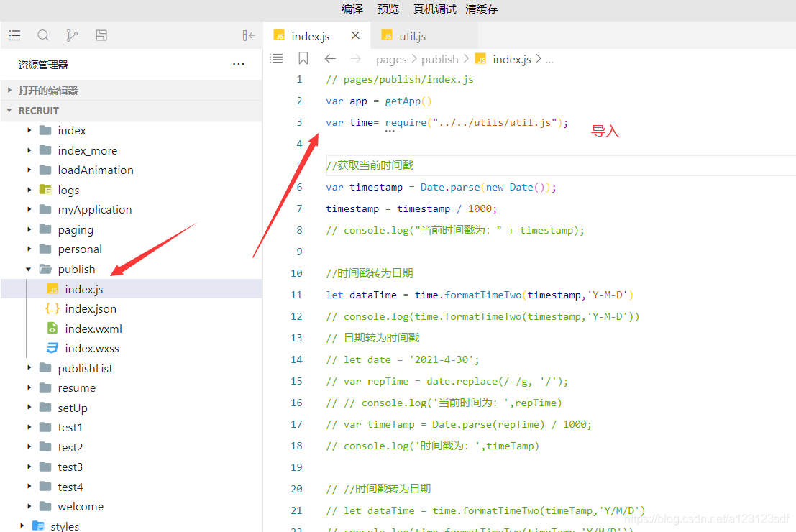796x532 pixels.
Task: Expand the test4 folder
Action: [x=29, y=487]
